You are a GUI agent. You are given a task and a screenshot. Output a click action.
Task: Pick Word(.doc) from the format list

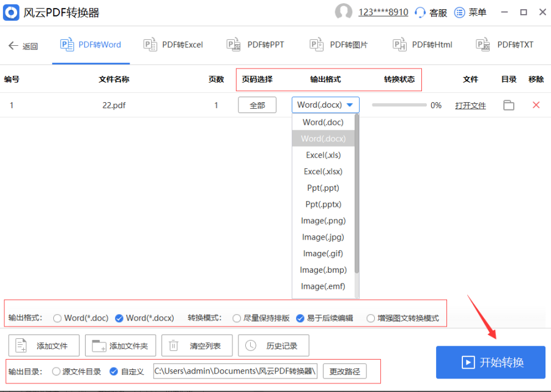pos(324,122)
